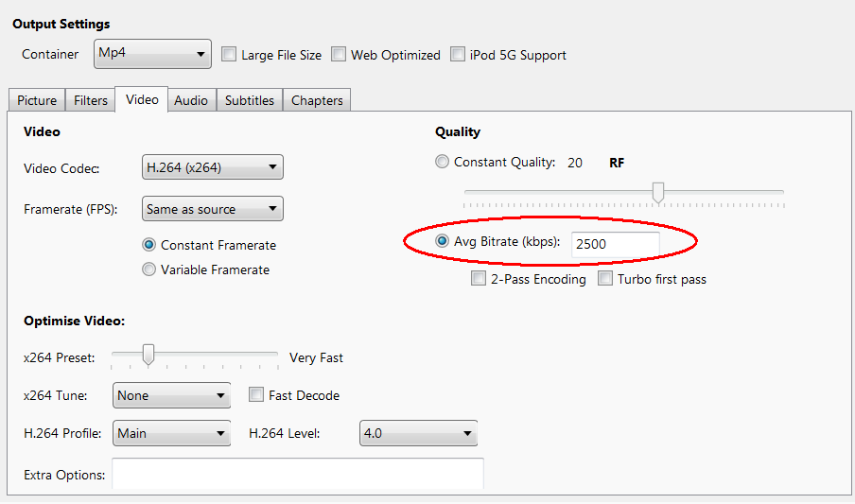Go to the Subtitles tab
Screen dimensions: 855x504
pos(250,100)
